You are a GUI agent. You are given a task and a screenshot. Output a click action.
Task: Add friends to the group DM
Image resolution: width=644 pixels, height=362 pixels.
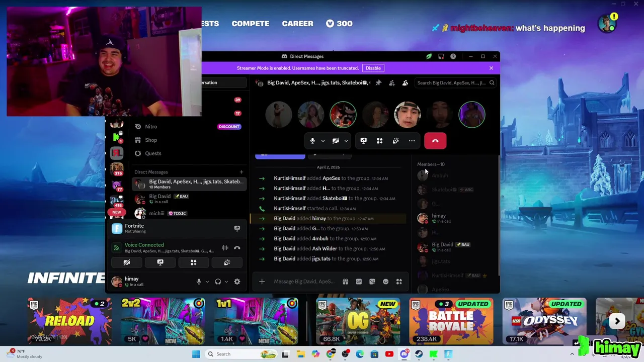[392, 83]
